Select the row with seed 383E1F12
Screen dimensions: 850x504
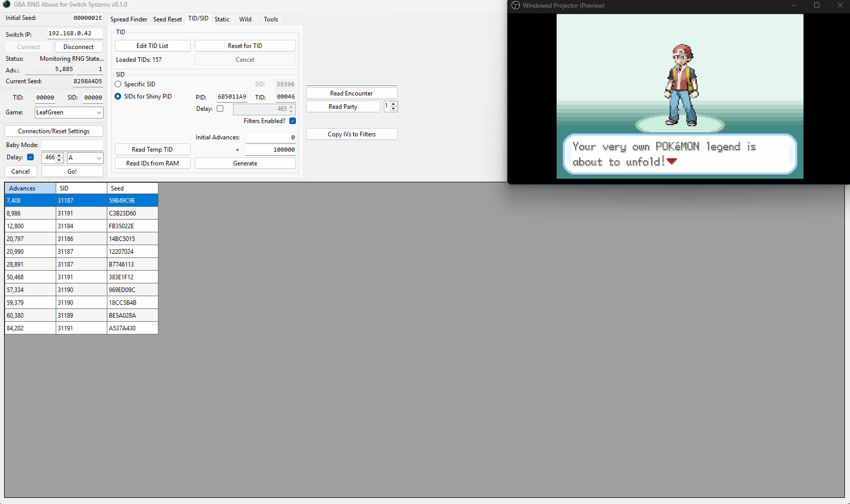coord(81,277)
